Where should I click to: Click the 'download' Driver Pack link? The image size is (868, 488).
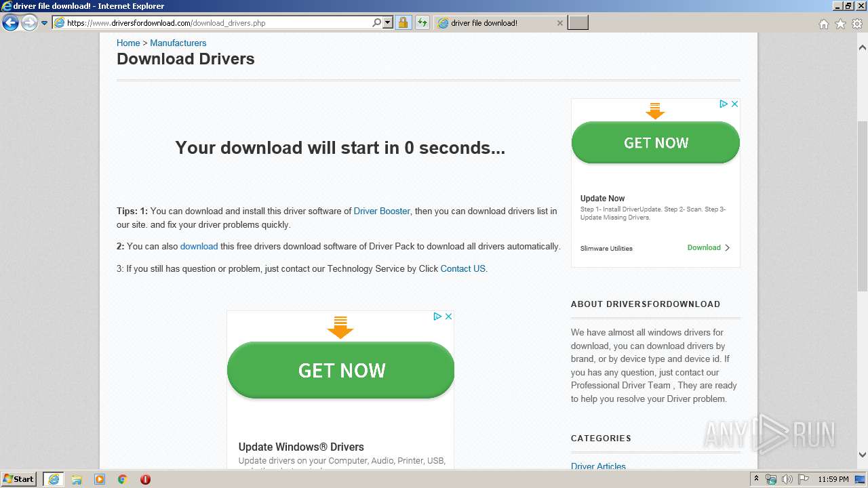tap(199, 247)
